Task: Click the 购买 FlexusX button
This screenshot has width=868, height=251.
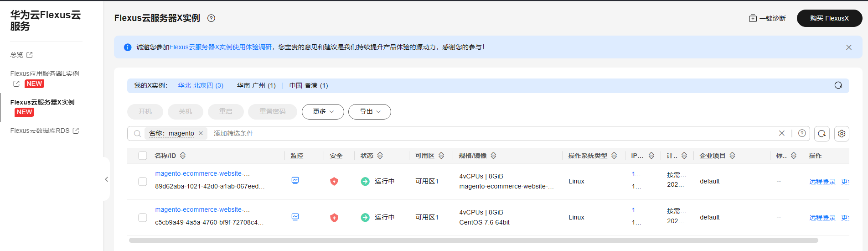Action: click(829, 18)
